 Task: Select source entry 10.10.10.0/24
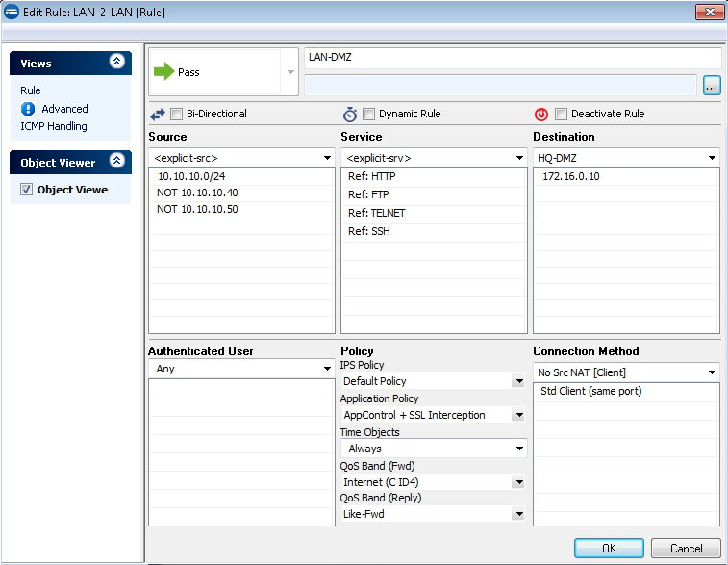click(241, 176)
